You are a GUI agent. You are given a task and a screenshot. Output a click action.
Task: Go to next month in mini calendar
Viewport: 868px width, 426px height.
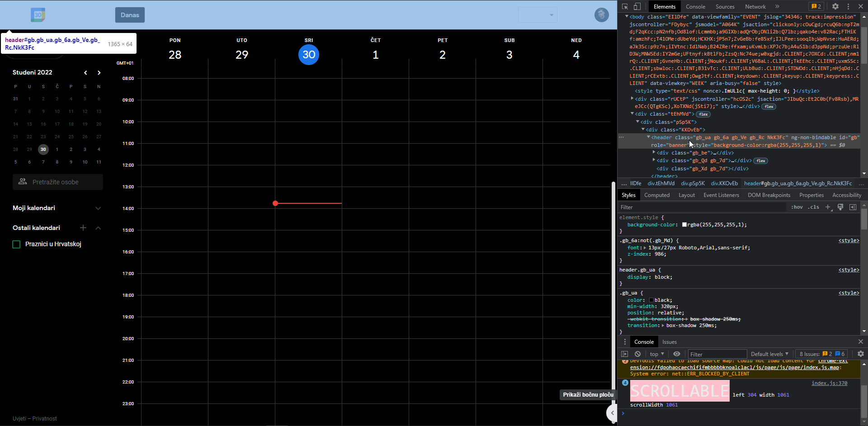coord(99,72)
